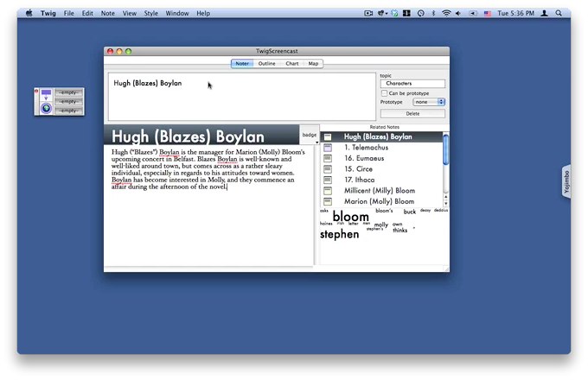
Task: Switch to the Outline tab
Action: click(266, 64)
